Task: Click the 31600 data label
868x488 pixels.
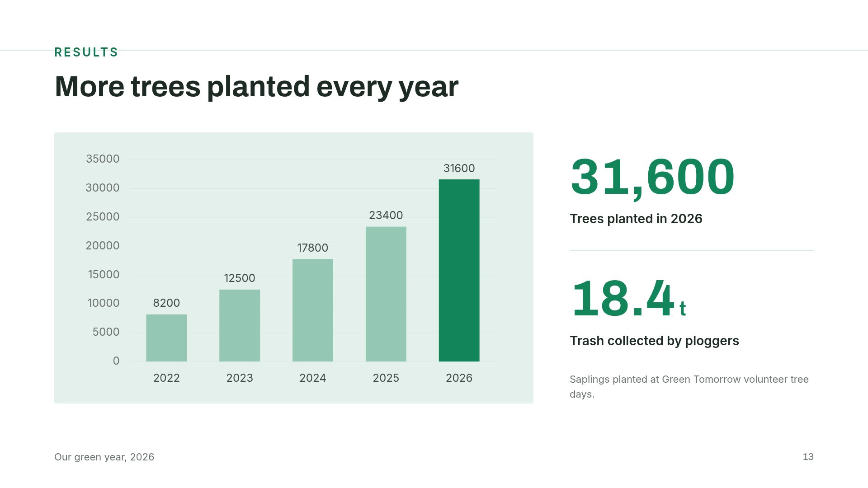Action: tap(459, 169)
